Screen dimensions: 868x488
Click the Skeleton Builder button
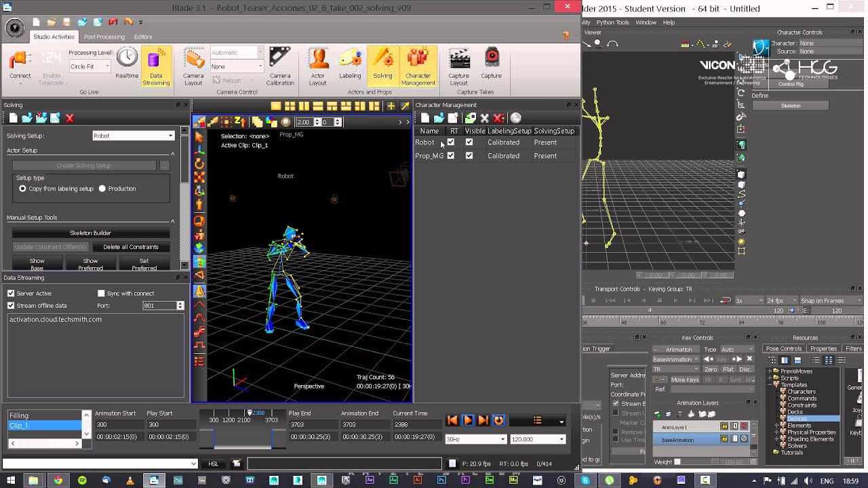(90, 232)
